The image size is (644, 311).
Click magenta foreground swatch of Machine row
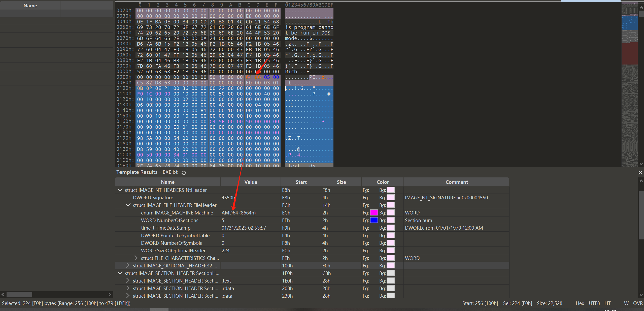click(374, 213)
